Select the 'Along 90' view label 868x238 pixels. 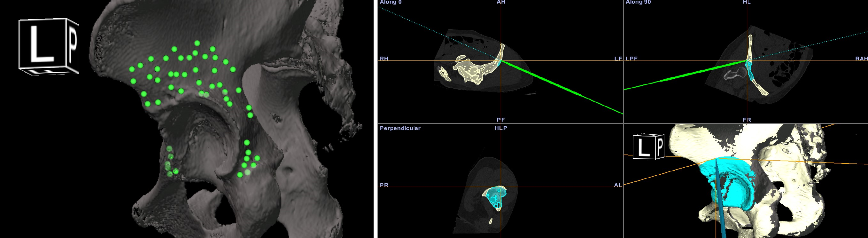pyautogui.click(x=638, y=2)
